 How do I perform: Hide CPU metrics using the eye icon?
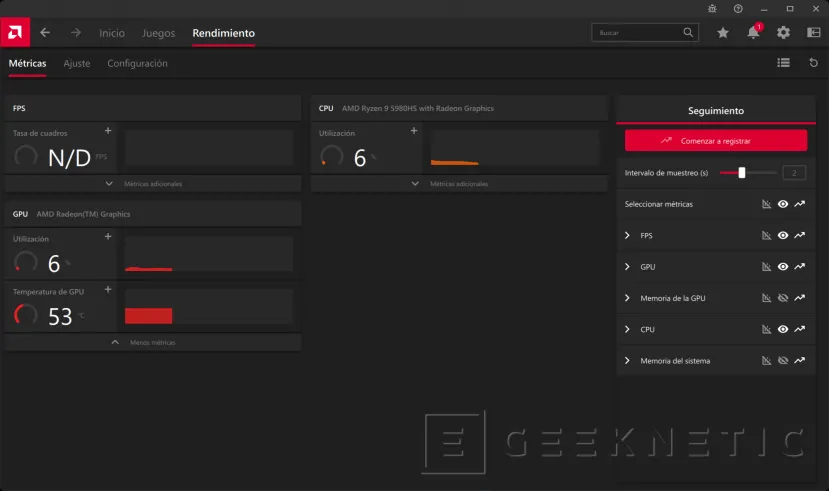[783, 329]
